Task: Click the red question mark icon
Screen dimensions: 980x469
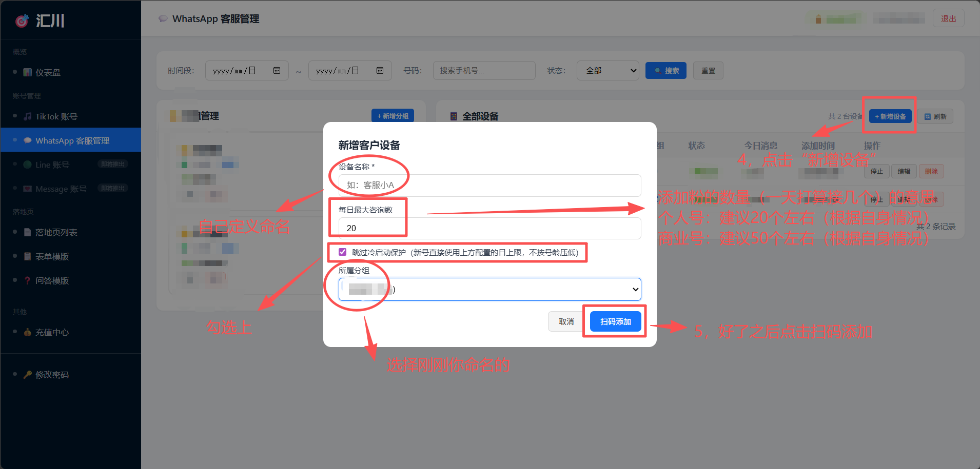Action: click(28, 280)
